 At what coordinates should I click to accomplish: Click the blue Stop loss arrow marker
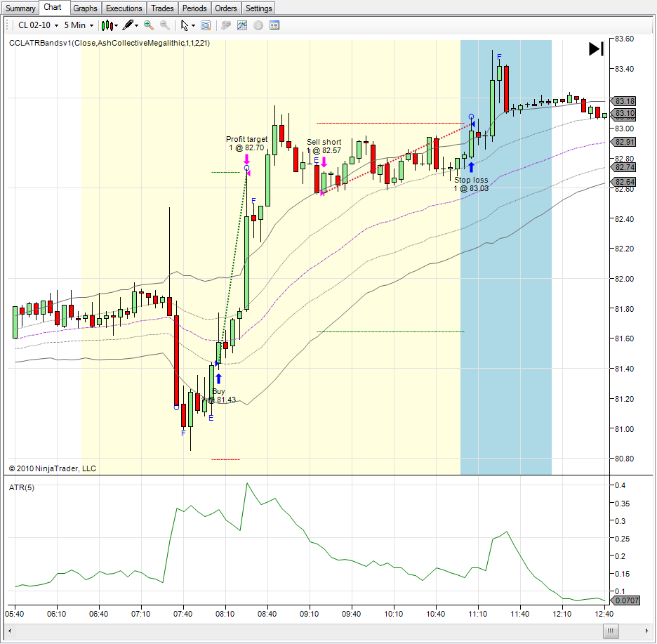click(472, 167)
